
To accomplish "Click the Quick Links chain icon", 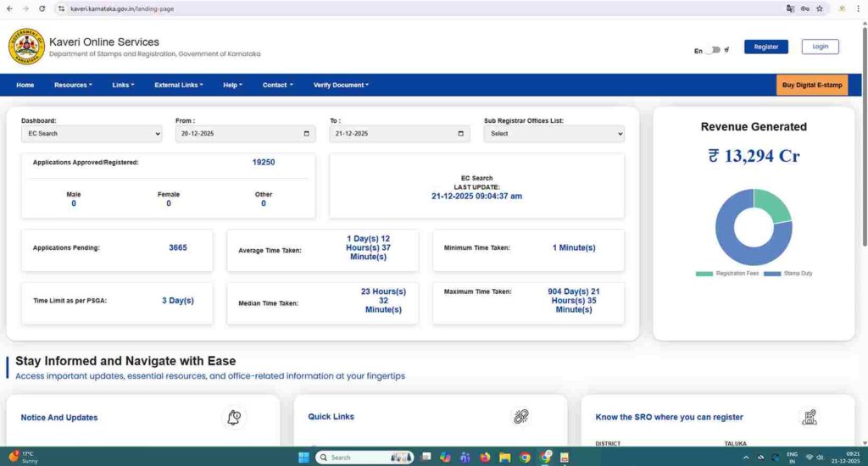I will coord(520,416).
